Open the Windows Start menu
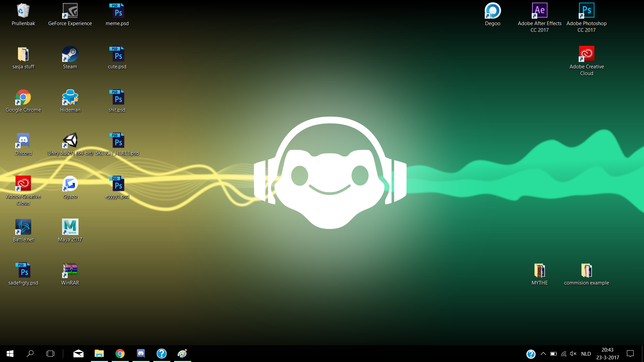The image size is (644, 362). click(10, 354)
